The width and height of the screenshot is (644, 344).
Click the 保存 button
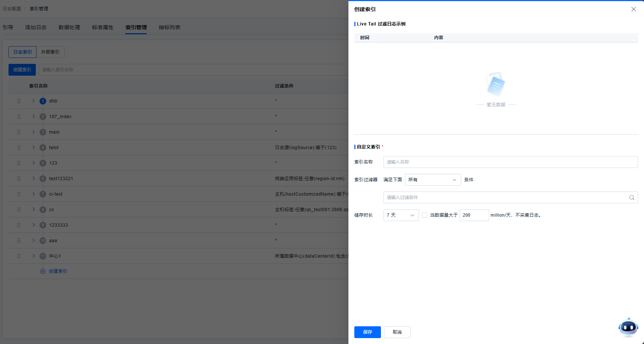pyautogui.click(x=367, y=332)
